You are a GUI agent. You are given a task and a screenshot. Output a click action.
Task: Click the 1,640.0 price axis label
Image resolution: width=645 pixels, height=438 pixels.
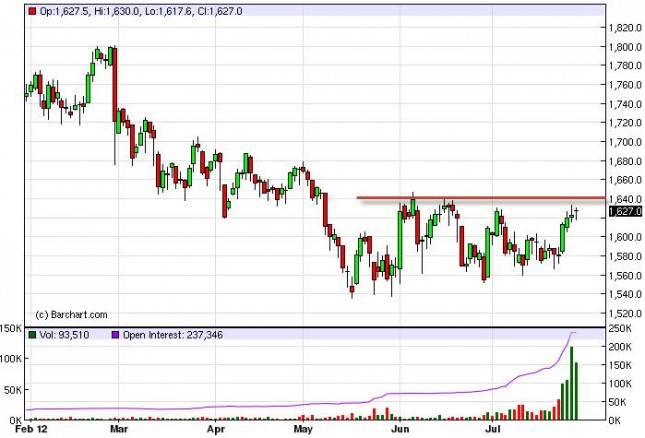pyautogui.click(x=625, y=199)
